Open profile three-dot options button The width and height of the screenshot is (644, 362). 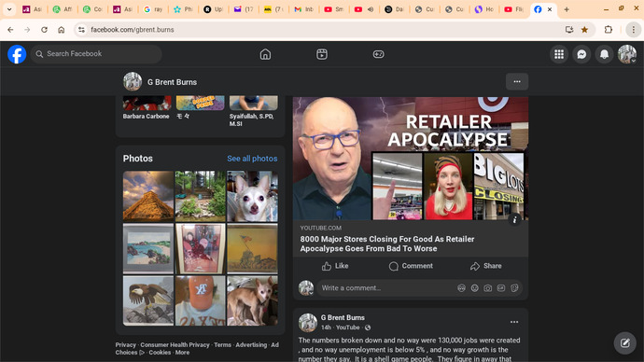pos(517,82)
